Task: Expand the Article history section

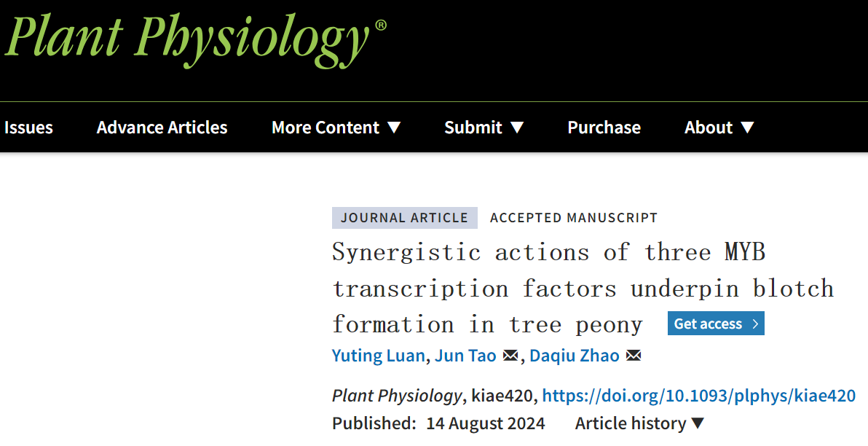Action: pos(639,423)
